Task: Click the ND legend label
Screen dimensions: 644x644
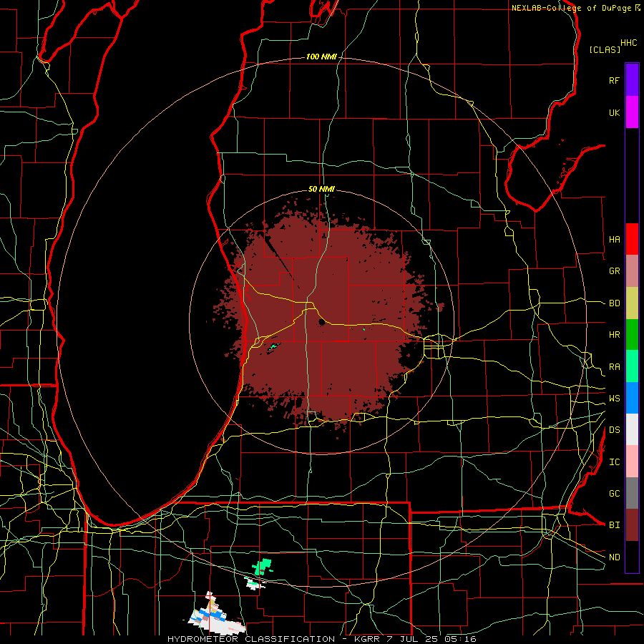Action: click(614, 557)
